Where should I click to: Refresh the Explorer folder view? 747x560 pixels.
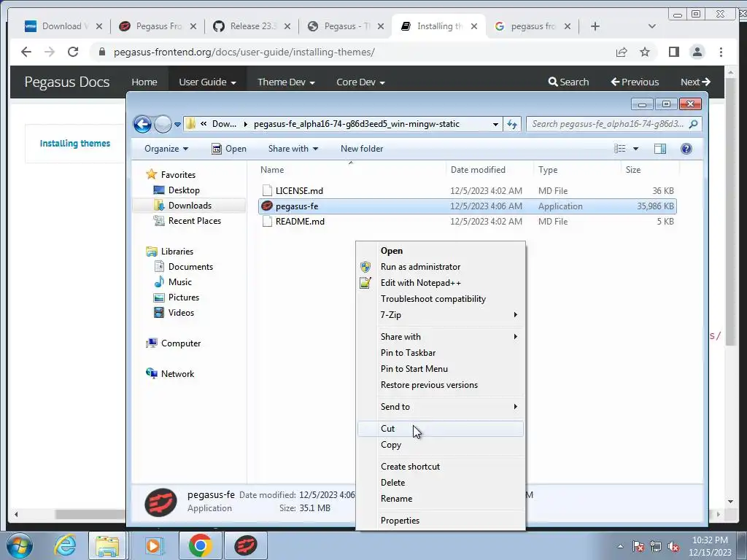(512, 124)
